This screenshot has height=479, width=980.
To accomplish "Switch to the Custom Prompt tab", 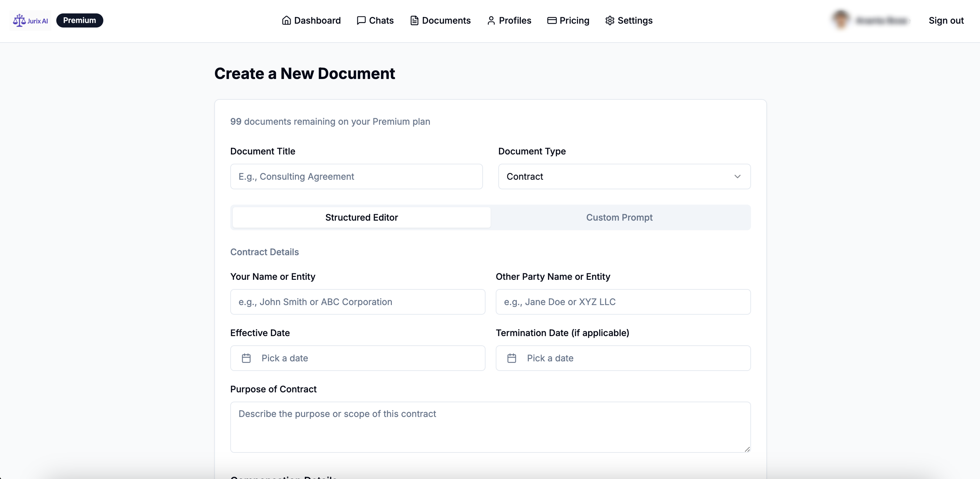I will click(619, 217).
